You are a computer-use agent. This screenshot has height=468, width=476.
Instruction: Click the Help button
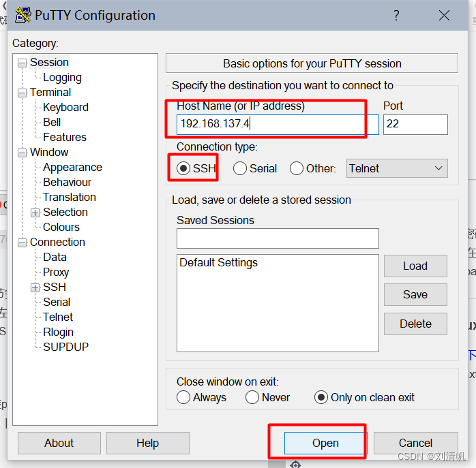click(148, 443)
